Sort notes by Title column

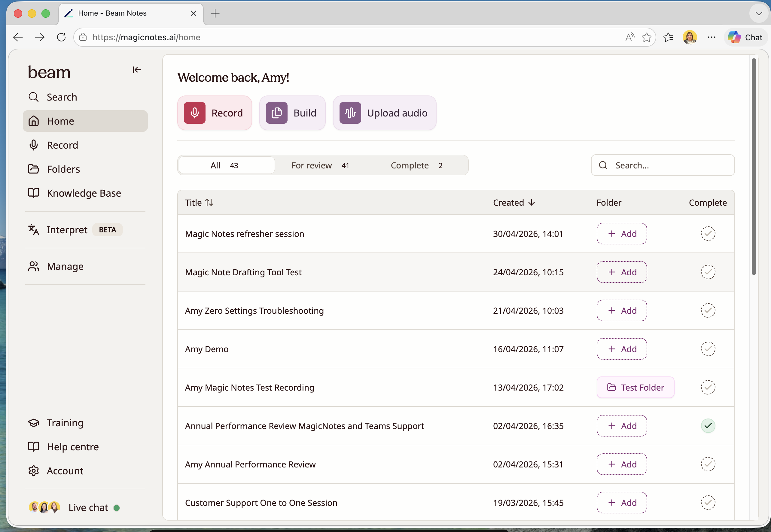(199, 203)
